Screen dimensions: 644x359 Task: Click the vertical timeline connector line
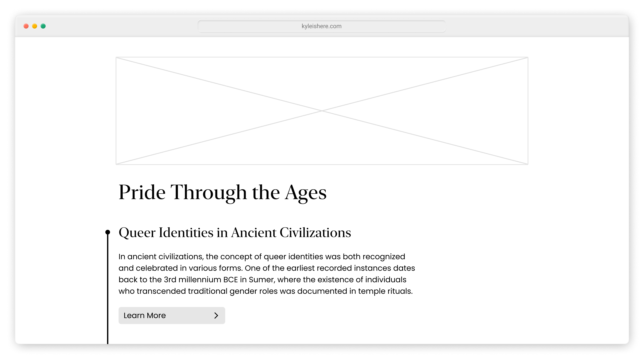click(x=108, y=288)
